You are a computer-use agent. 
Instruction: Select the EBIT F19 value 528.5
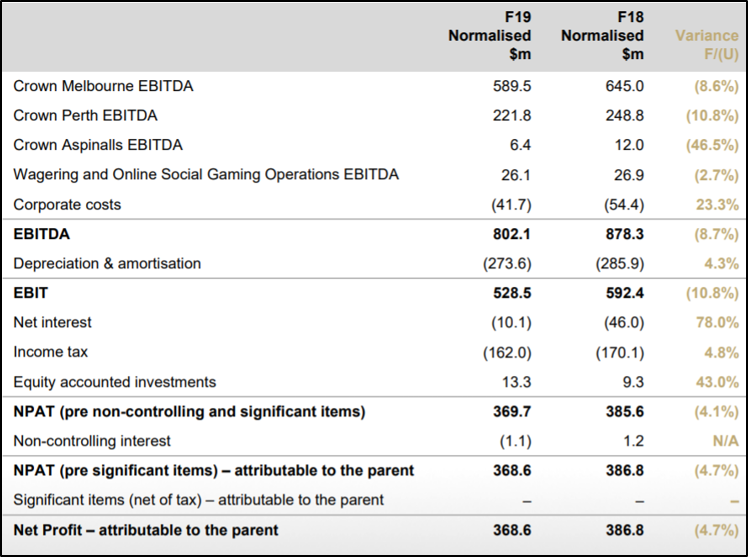coord(512,293)
